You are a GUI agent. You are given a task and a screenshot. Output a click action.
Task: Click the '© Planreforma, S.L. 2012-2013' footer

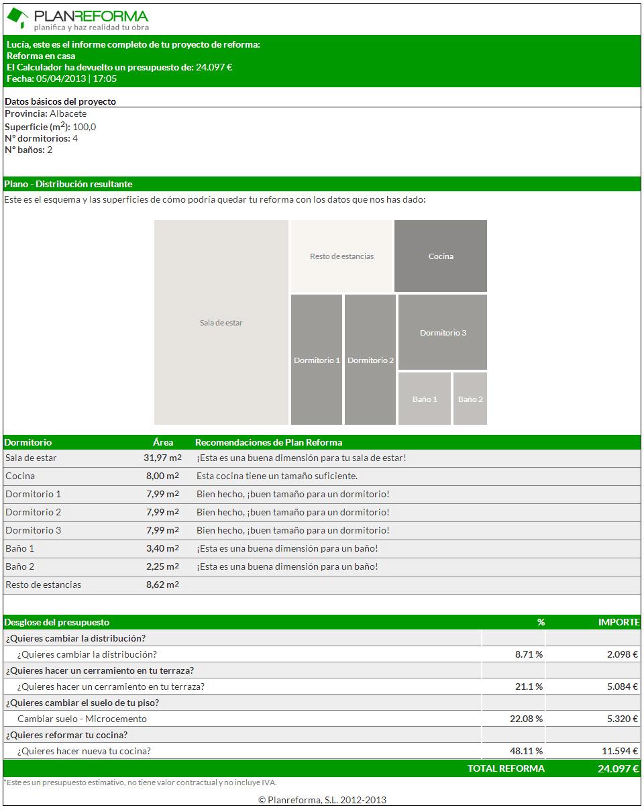(322, 800)
